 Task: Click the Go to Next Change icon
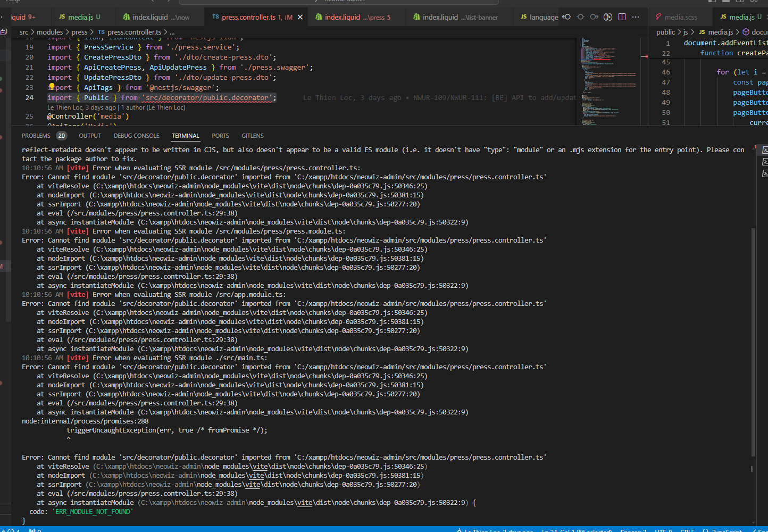(594, 17)
